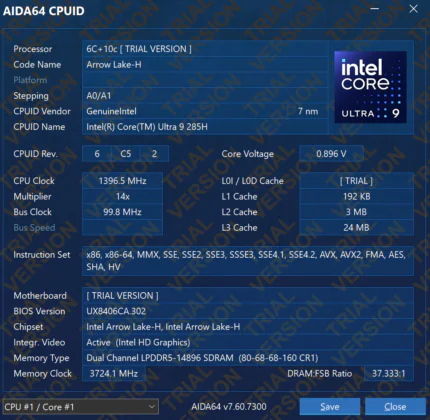Click the CPU Clock value 1396.5 MHz
The width and height of the screenshot is (430, 420).
pyautogui.click(x=122, y=181)
